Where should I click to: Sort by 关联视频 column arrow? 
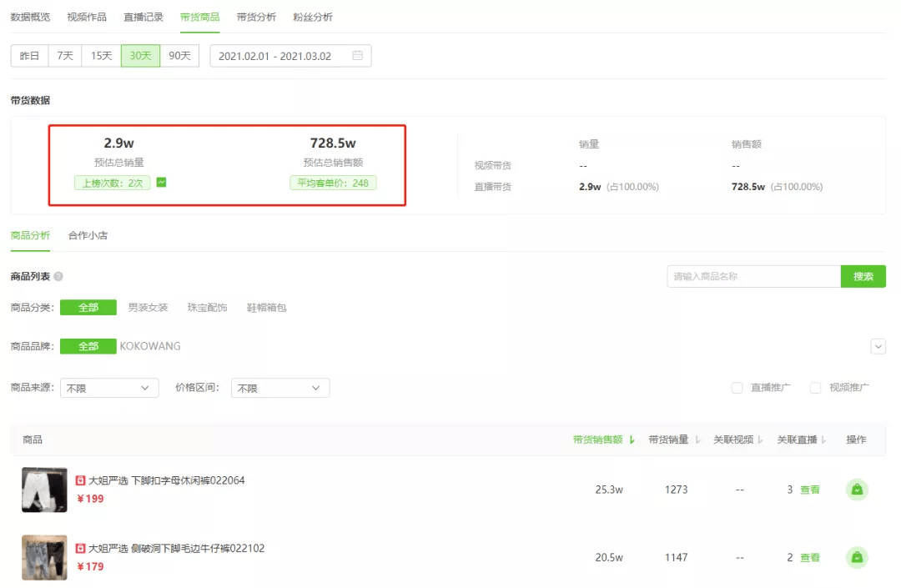(760, 440)
